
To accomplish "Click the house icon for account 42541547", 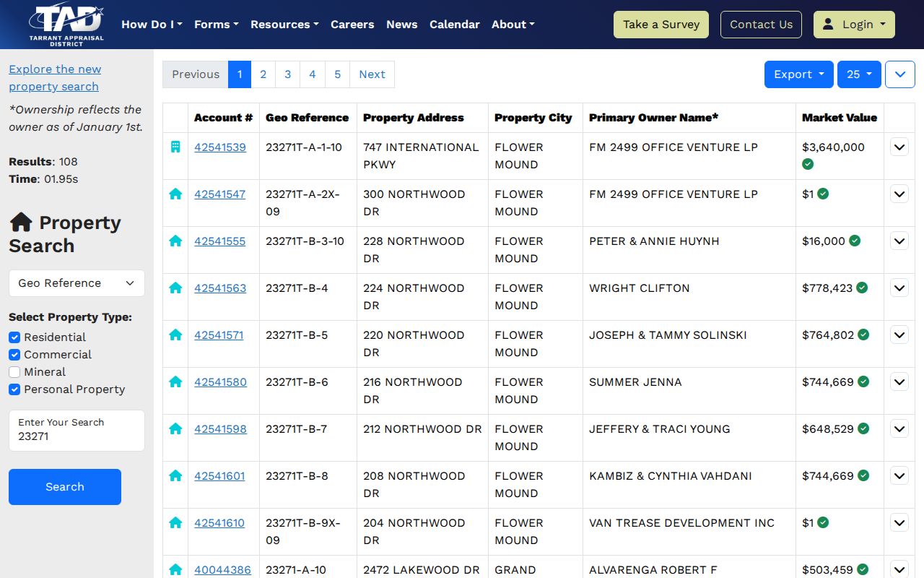I will pyautogui.click(x=175, y=194).
